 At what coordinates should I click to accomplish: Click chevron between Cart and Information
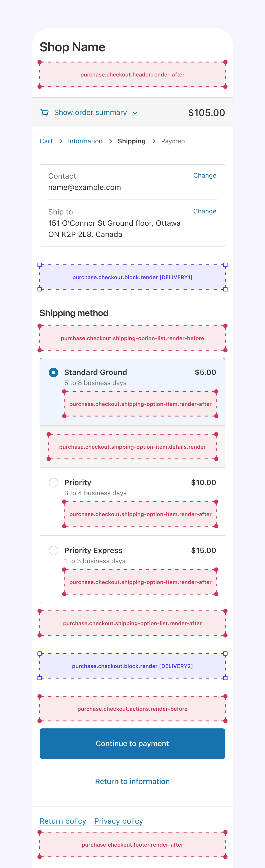61,141
